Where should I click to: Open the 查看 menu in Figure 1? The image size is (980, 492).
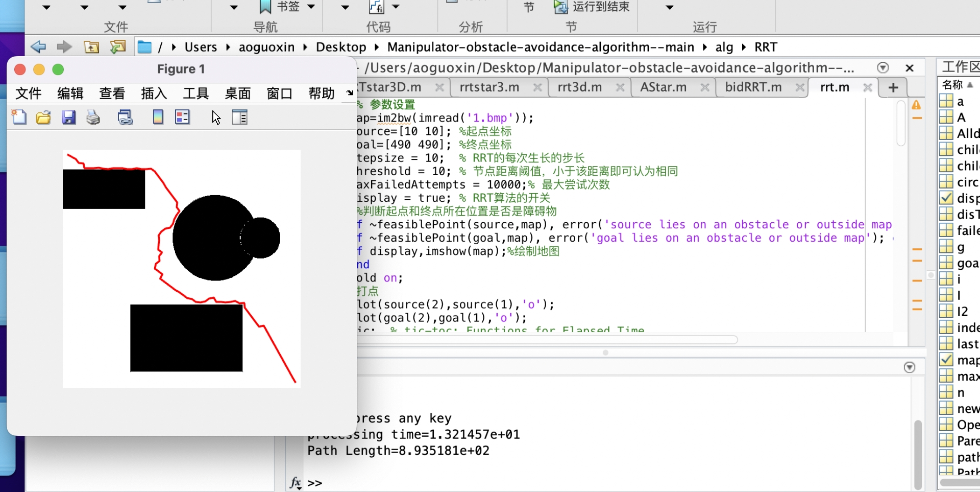click(x=112, y=93)
